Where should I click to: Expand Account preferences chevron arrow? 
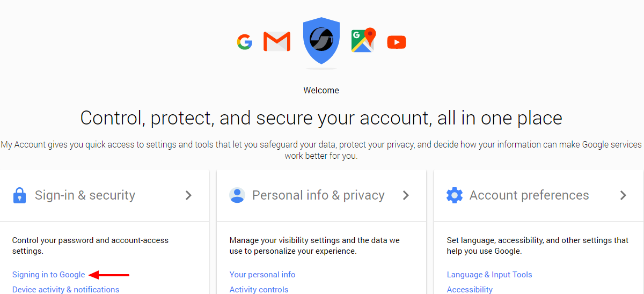click(623, 195)
